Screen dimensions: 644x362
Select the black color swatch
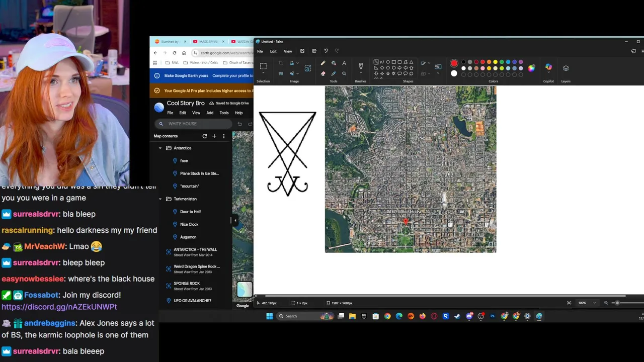pyautogui.click(x=463, y=62)
